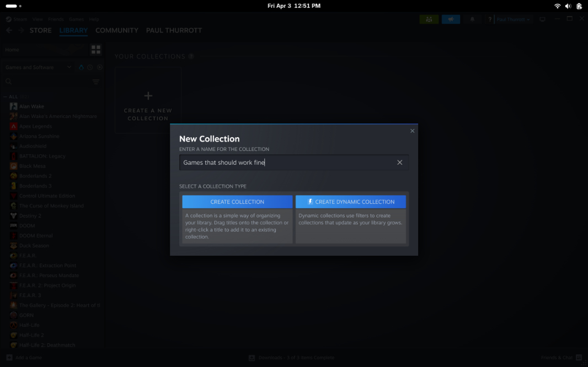Collapse the ALL games list
This screenshot has height=367, width=588.
point(6,96)
